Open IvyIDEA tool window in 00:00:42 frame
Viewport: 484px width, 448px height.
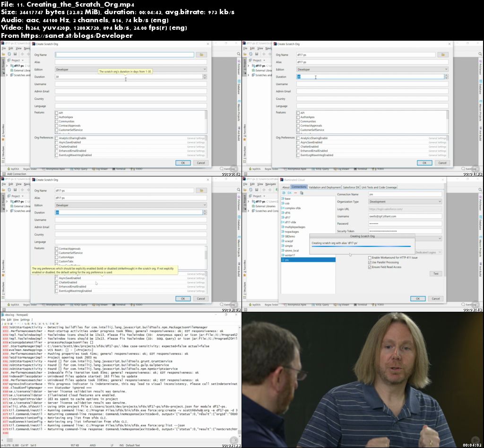(13, 169)
